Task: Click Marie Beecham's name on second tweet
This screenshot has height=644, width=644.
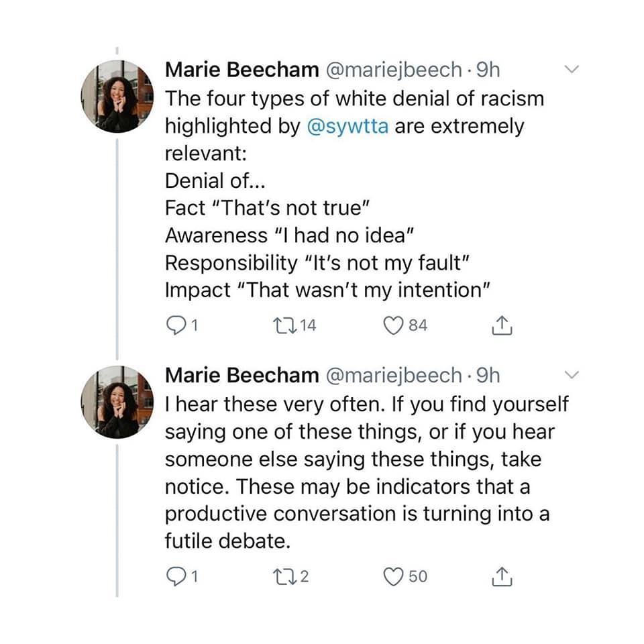Action: click(242, 375)
